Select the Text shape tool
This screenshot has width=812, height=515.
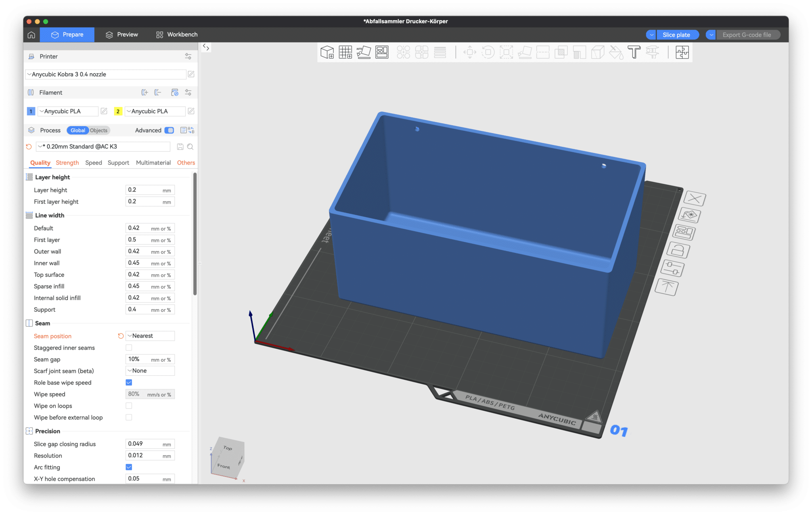634,52
